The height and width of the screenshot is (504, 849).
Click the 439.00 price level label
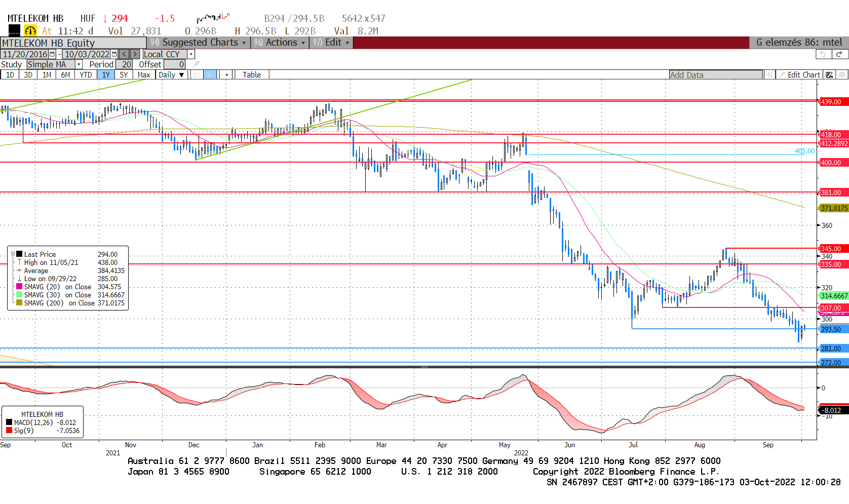pyautogui.click(x=833, y=102)
